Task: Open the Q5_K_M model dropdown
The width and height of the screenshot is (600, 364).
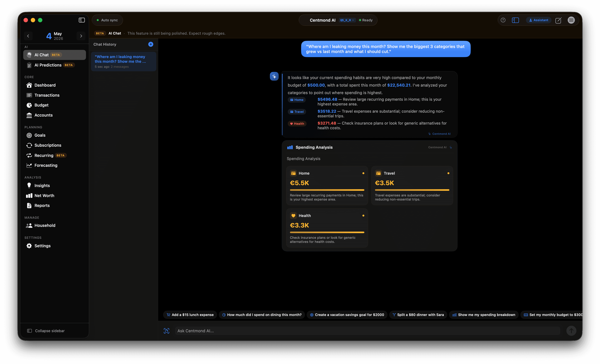Action: (347, 20)
